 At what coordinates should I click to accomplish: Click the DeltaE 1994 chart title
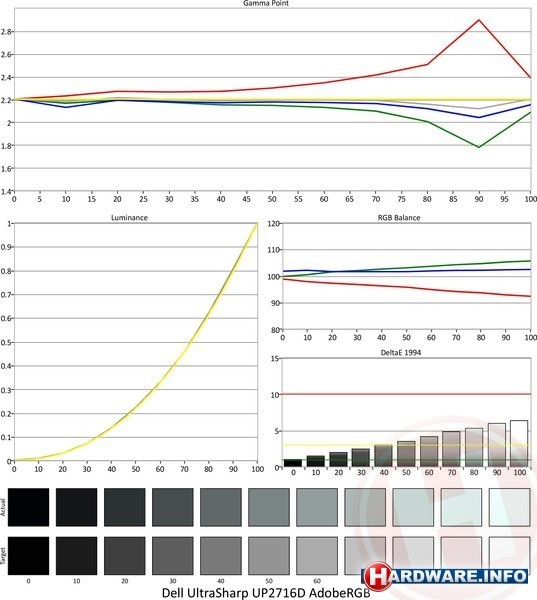tap(401, 353)
